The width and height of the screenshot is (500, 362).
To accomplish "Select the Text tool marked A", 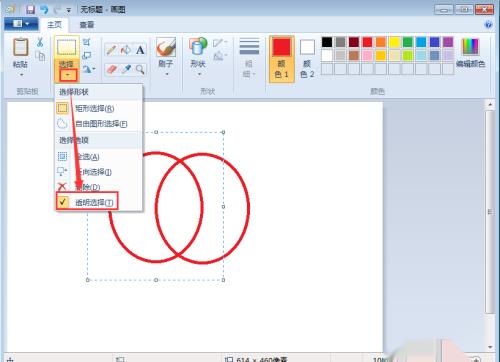I will tap(140, 50).
